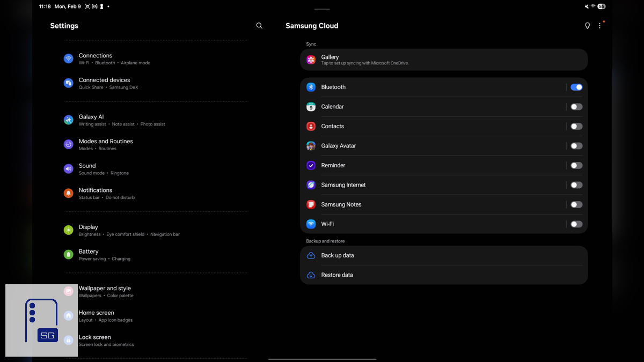The width and height of the screenshot is (644, 362).
Task: Open Notifications settings
Action: [156, 194]
